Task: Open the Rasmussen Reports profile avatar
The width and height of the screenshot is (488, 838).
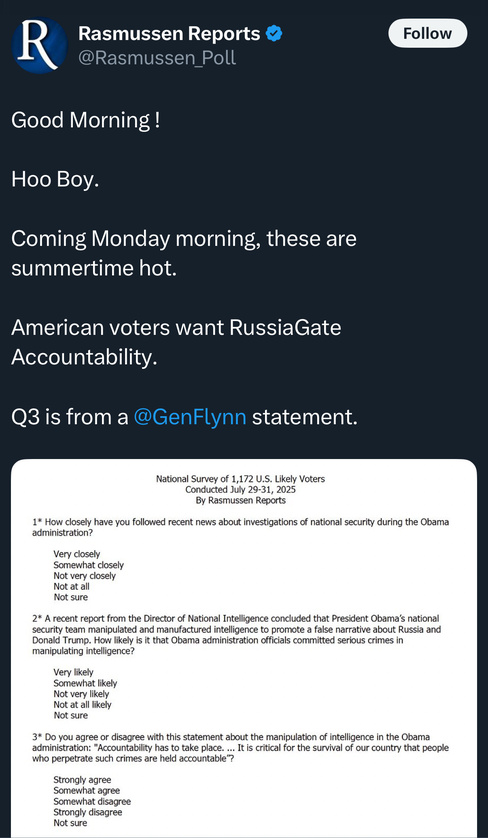Action: coord(40,45)
